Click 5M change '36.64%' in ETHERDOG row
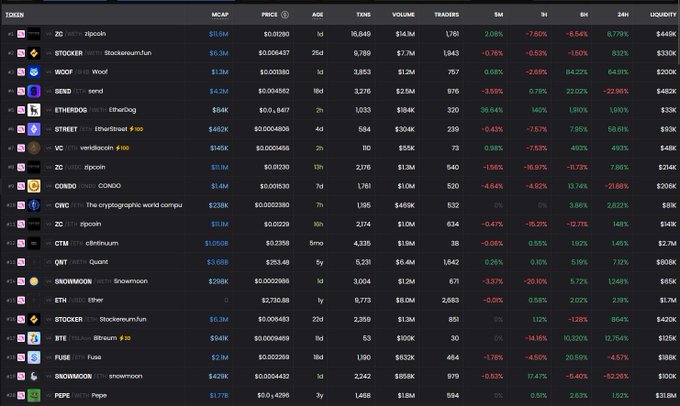The width and height of the screenshot is (680, 406). [492, 110]
